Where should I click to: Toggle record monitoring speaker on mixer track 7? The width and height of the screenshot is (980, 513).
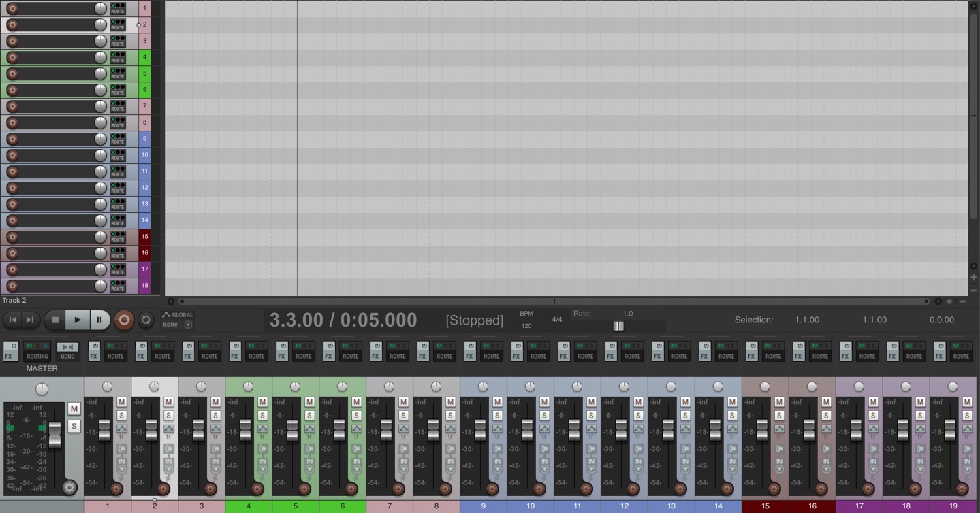tap(403, 449)
